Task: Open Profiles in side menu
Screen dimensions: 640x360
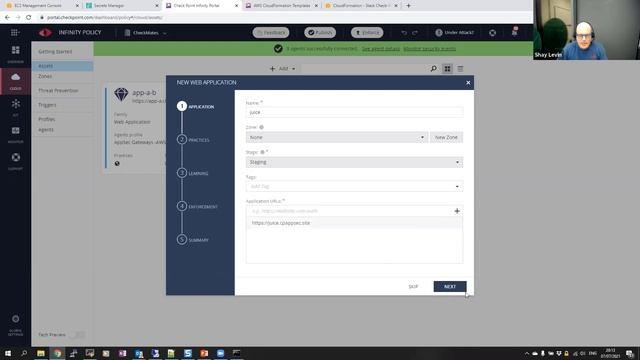Action: click(47, 119)
